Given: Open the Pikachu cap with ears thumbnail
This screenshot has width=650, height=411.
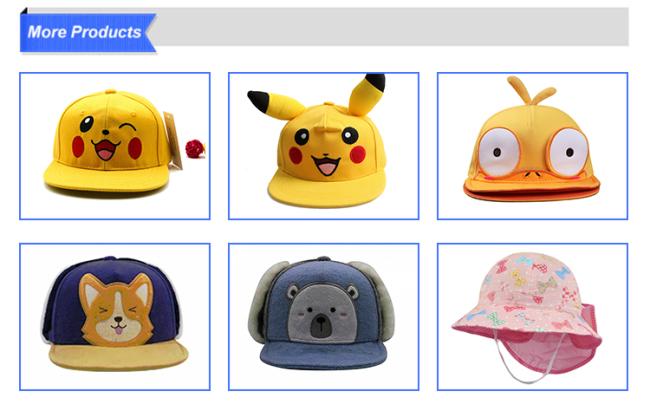Looking at the screenshot, I should click(x=324, y=146).
